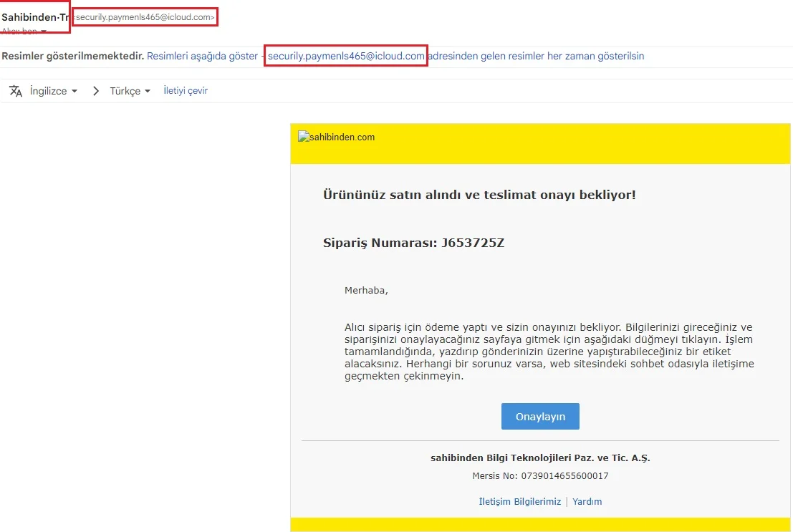Open the 'İletişim Bilgilerimiz' footer link
This screenshot has height=532, width=793.
519,501
